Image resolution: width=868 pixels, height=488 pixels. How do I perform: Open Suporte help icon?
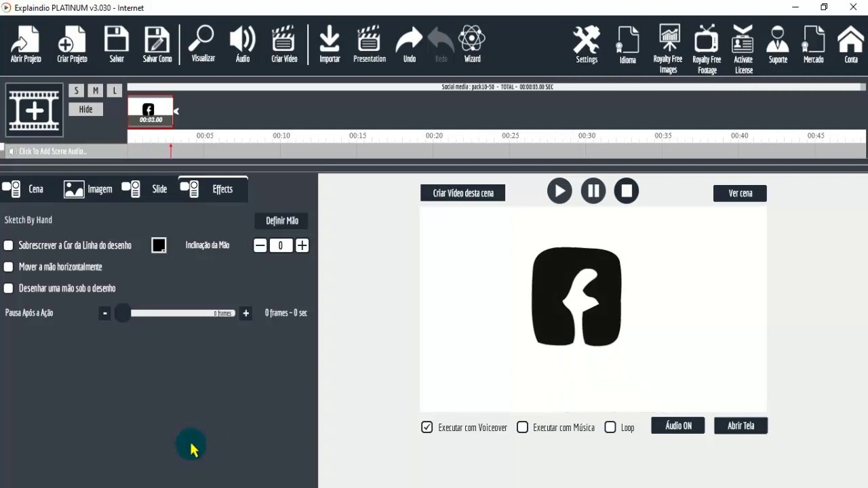point(778,45)
